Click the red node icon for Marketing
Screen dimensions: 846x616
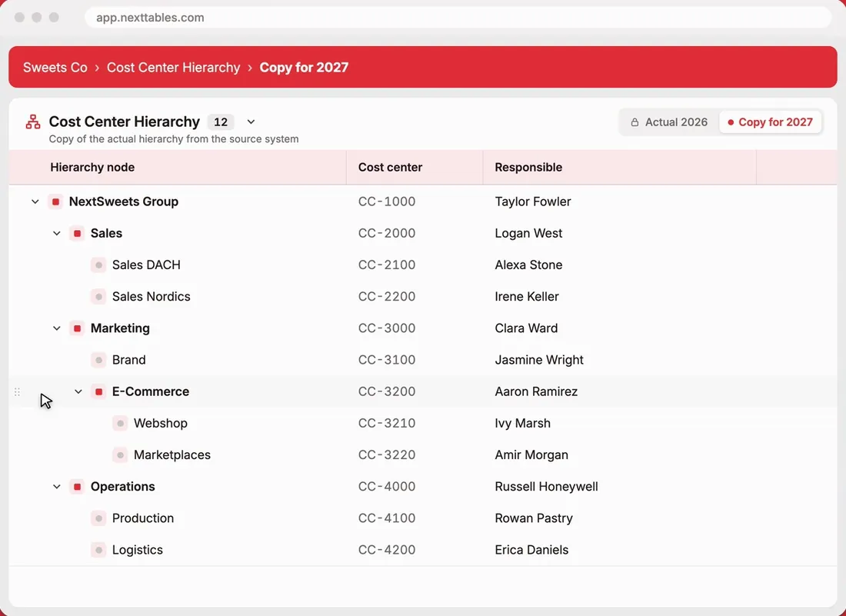pyautogui.click(x=77, y=328)
